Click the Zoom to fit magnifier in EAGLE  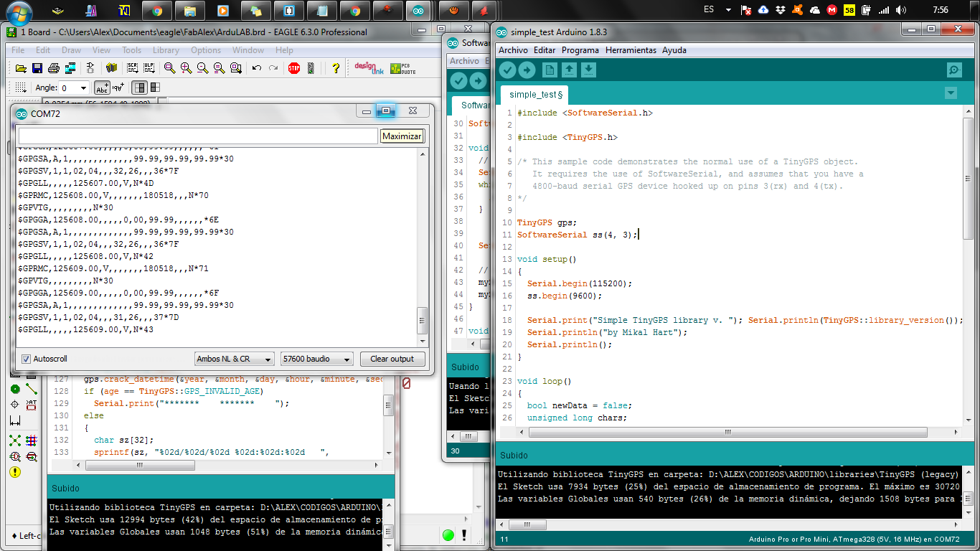pos(170,68)
